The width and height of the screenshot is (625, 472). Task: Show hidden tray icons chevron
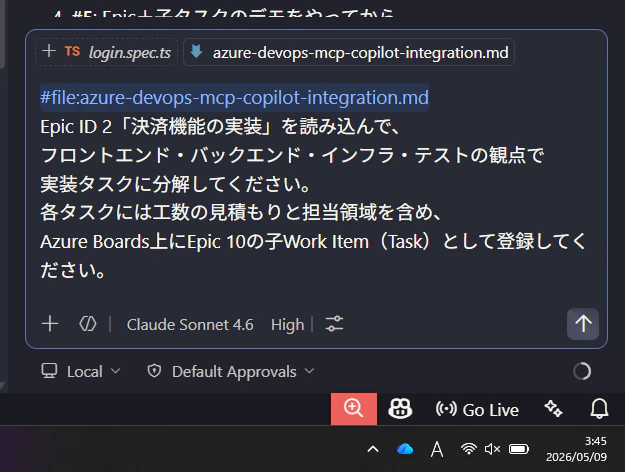[x=373, y=449]
